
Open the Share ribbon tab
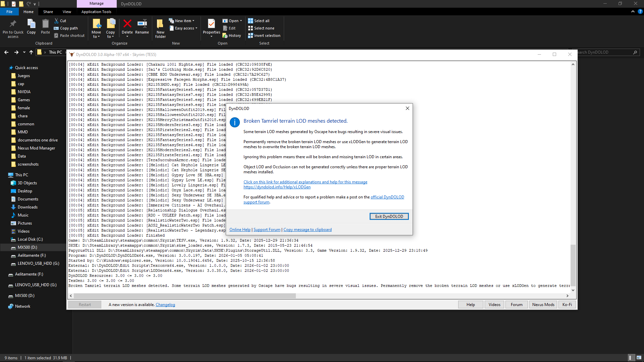pos(48,12)
